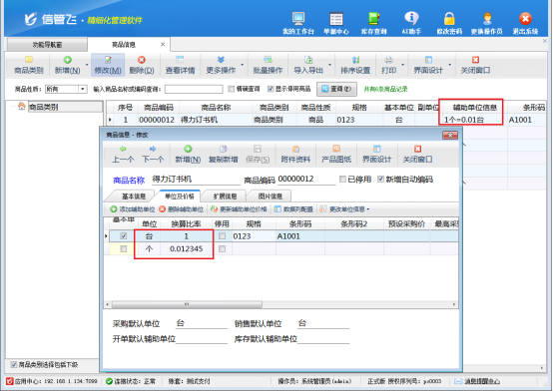Click the 退出系统 icon
The width and height of the screenshot is (553, 392).
(525, 23)
